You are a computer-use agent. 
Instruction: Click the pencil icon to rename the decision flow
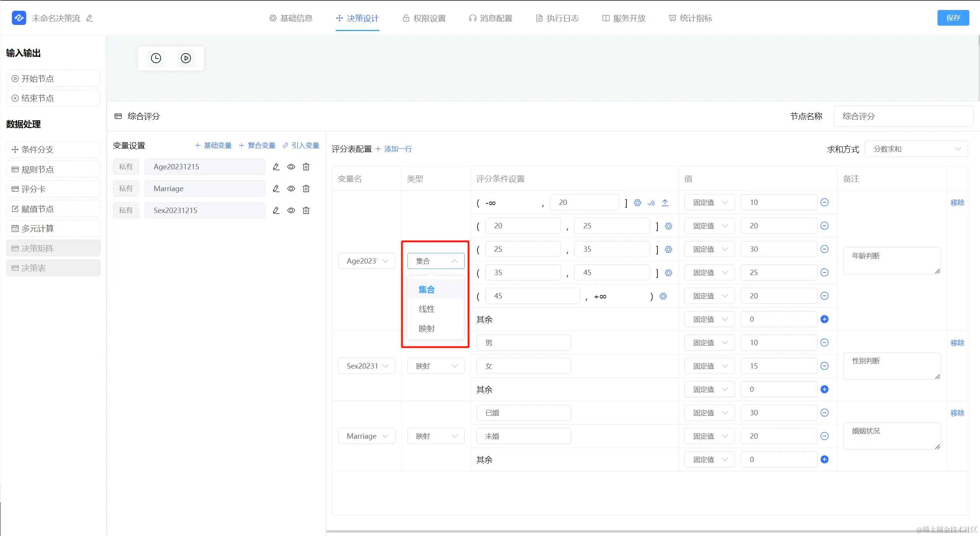(90, 18)
